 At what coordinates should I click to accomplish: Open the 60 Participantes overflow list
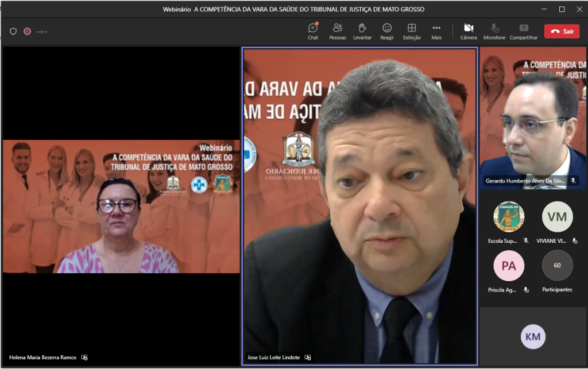(557, 265)
